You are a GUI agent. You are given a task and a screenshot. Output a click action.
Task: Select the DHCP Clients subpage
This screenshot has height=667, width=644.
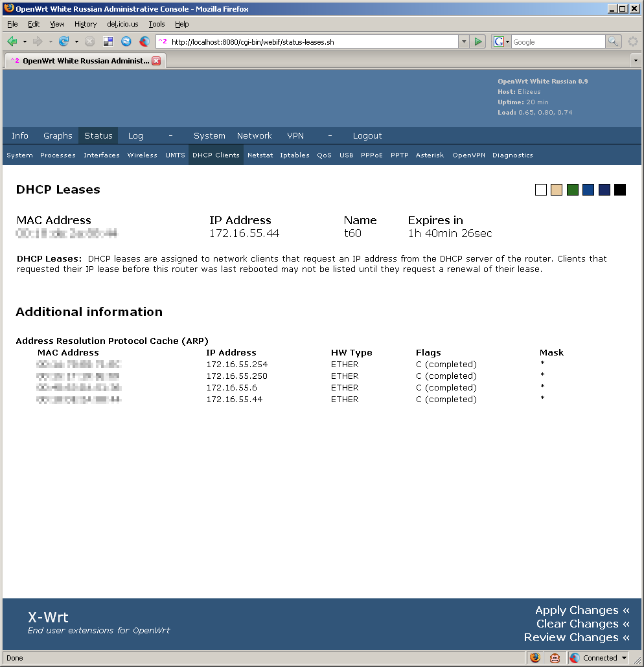coord(216,155)
